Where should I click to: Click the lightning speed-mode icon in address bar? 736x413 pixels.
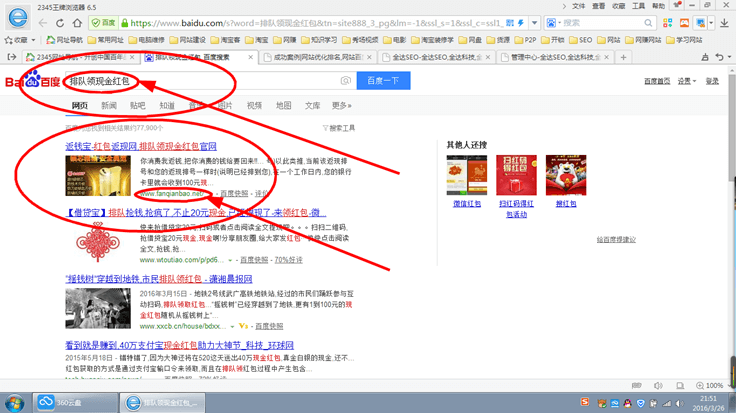(521, 23)
